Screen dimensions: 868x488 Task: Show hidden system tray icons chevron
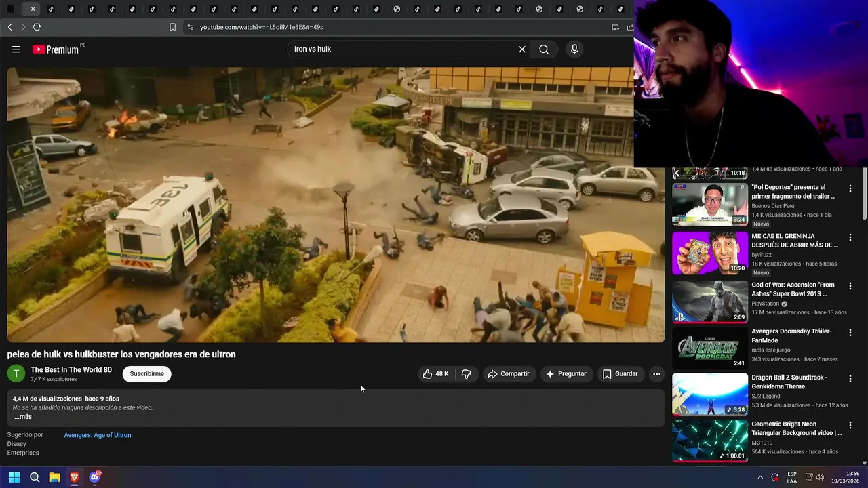tap(760, 477)
